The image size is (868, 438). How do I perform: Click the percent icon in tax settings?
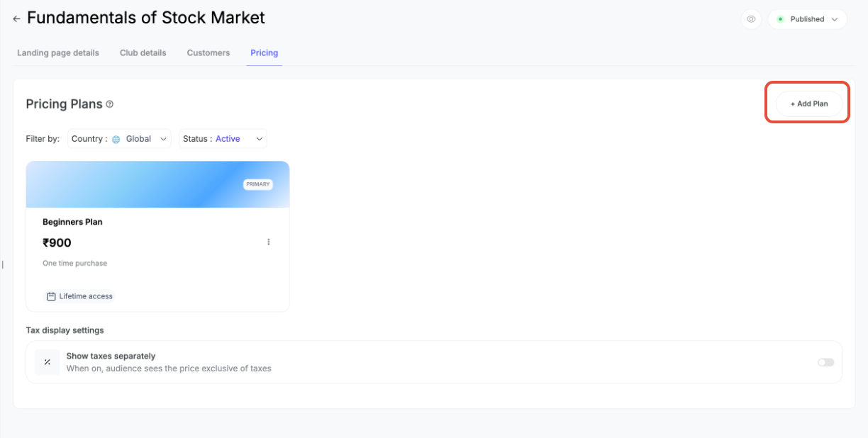click(x=48, y=362)
